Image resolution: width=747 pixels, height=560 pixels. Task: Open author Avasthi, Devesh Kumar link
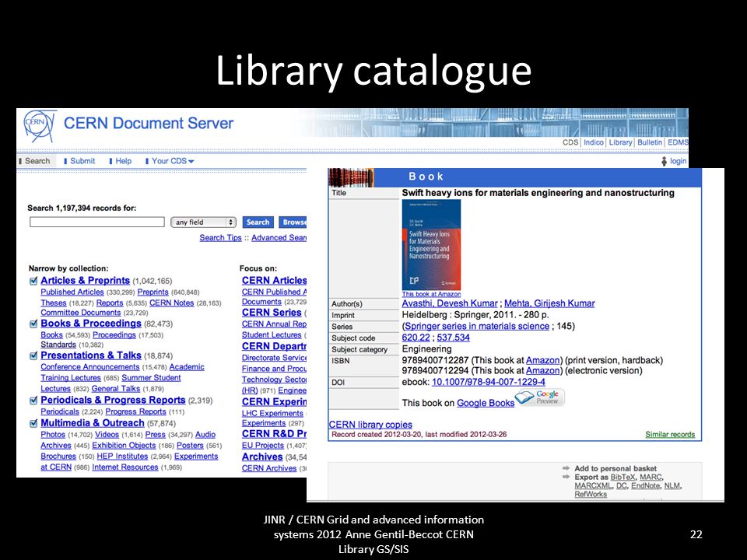450,303
